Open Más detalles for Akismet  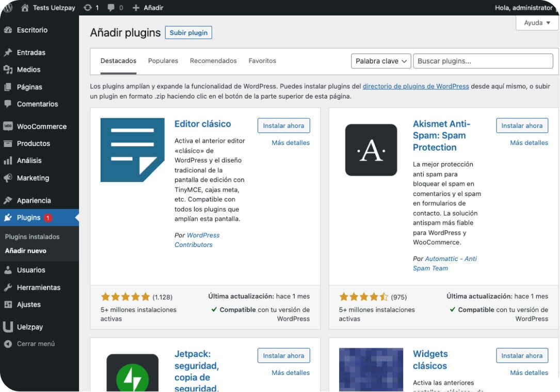[529, 143]
